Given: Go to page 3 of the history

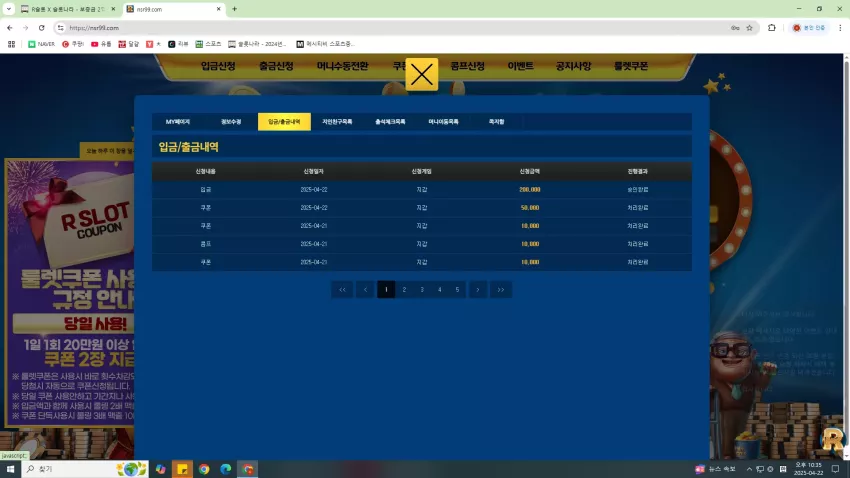Looking at the screenshot, I should [x=422, y=289].
